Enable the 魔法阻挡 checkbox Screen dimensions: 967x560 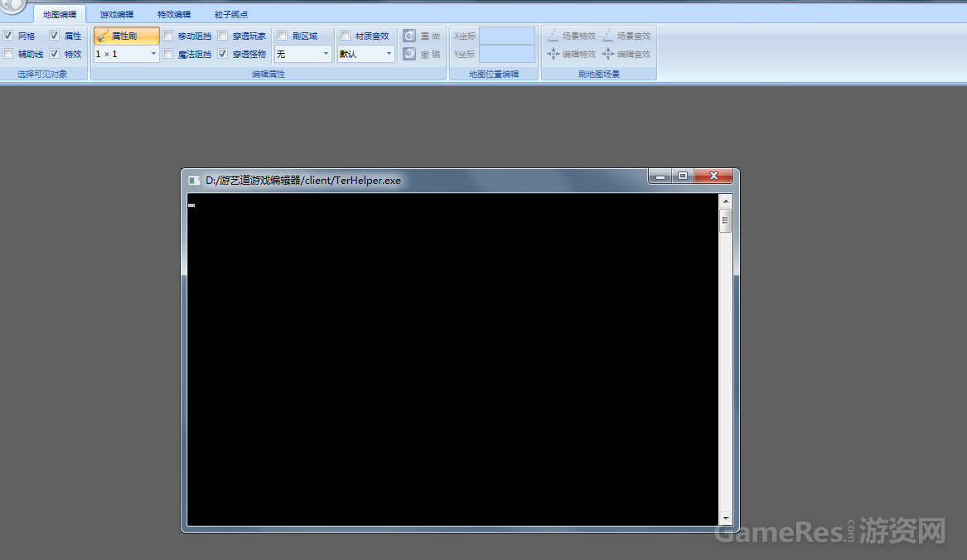point(167,55)
